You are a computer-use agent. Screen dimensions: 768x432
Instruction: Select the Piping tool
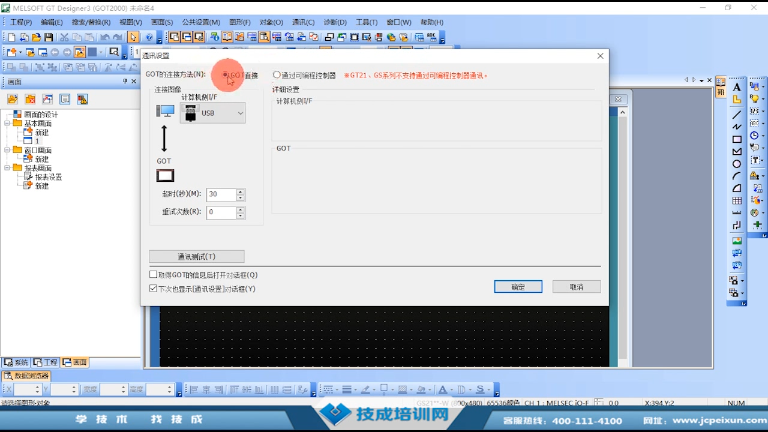[x=737, y=225]
